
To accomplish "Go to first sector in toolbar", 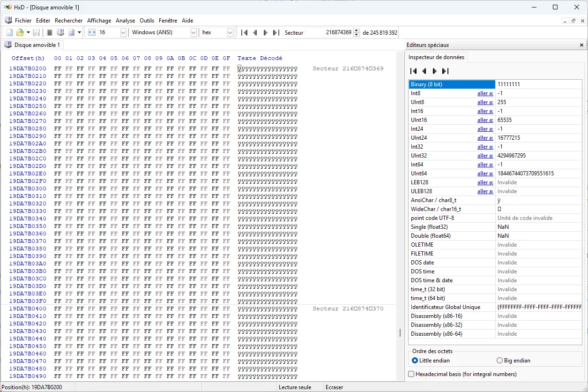I will coord(244,32).
